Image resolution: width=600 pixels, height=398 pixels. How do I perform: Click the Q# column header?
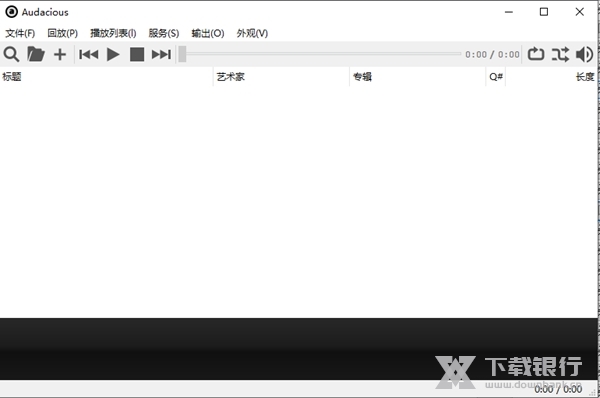pos(496,77)
